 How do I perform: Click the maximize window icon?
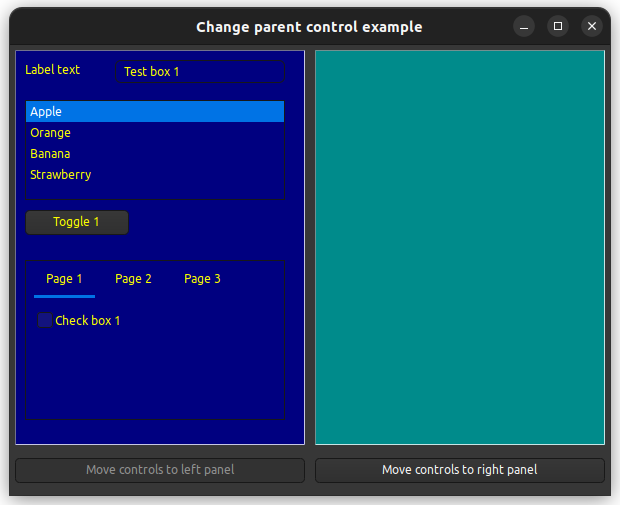558,26
